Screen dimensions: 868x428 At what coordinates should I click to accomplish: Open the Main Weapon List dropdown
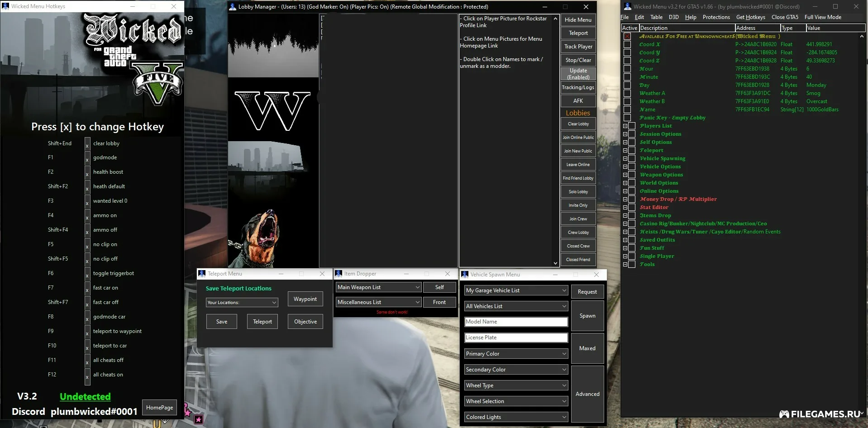pyautogui.click(x=378, y=287)
